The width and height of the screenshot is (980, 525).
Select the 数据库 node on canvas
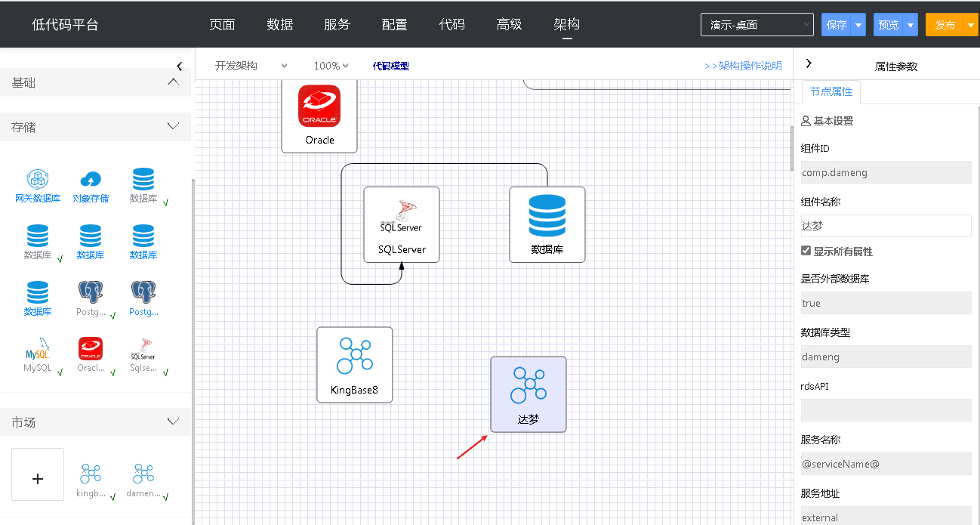coord(547,224)
